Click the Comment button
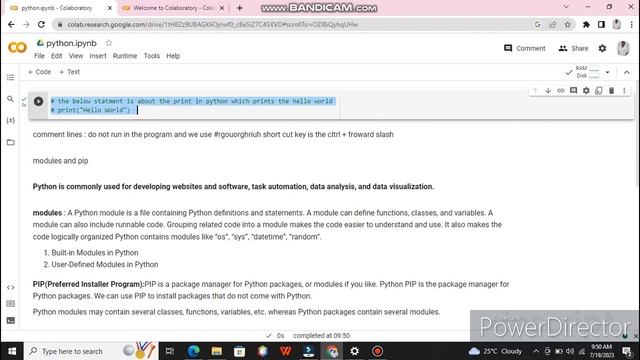Viewport: 640px width, 360px height. 525,48
